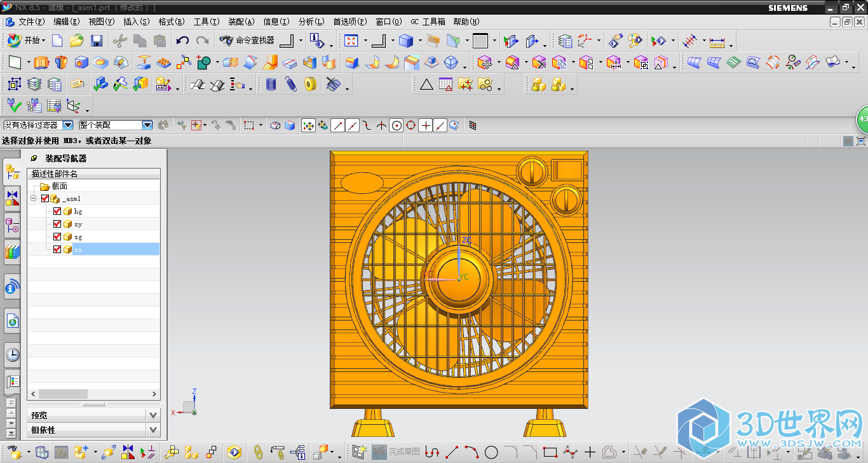Click the navigator horizontal scrollbar thumb
868x463 pixels.
pyautogui.click(x=63, y=394)
